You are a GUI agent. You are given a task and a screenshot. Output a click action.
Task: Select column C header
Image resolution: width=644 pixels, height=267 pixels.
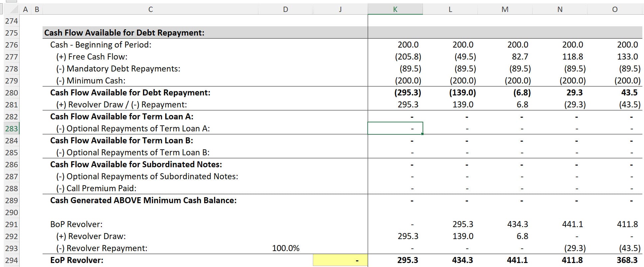click(151, 9)
